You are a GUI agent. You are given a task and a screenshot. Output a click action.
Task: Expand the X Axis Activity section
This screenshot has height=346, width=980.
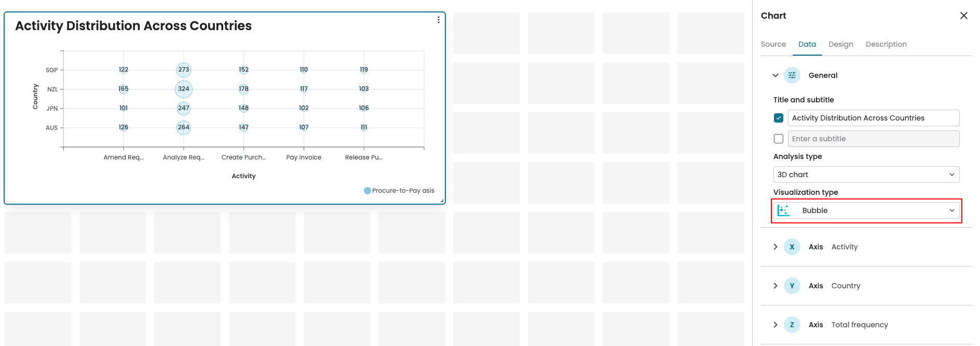pos(775,247)
